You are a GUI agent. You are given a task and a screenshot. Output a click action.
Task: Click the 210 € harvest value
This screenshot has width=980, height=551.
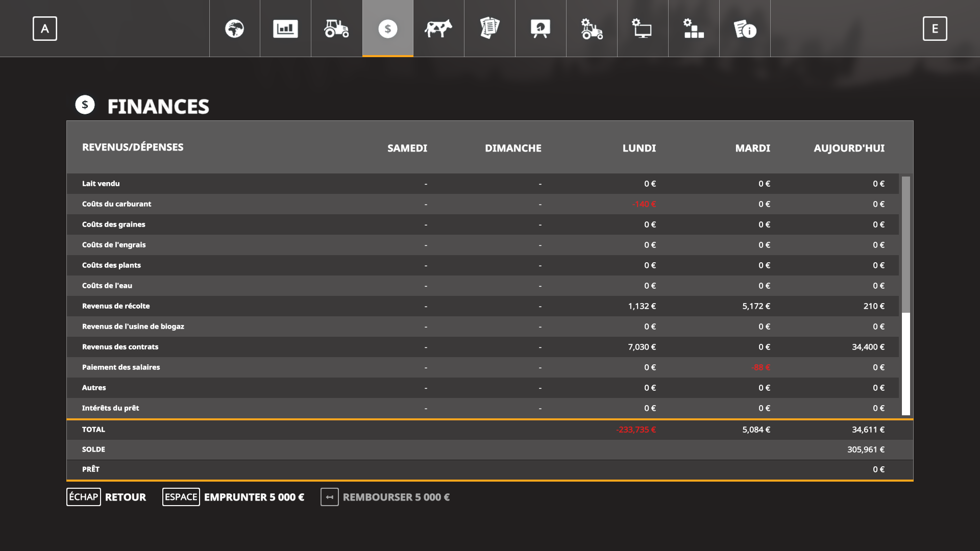coord(874,306)
